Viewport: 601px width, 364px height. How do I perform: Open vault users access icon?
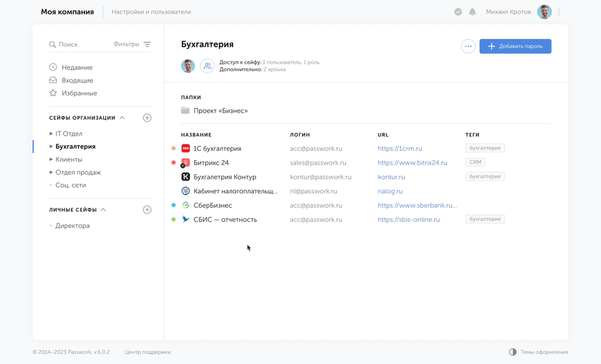[x=207, y=66]
